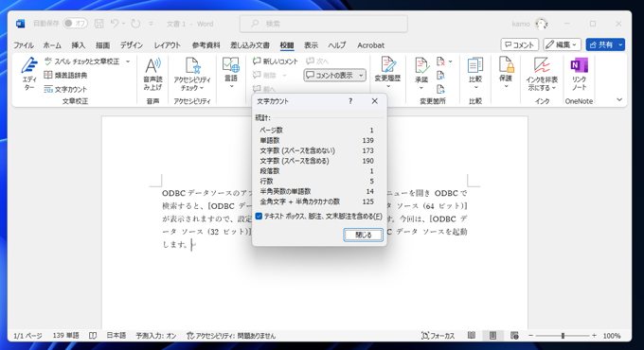Viewport: 644px width, 350px height.
Task: Open the Acrobat tab
Action: [x=370, y=45]
